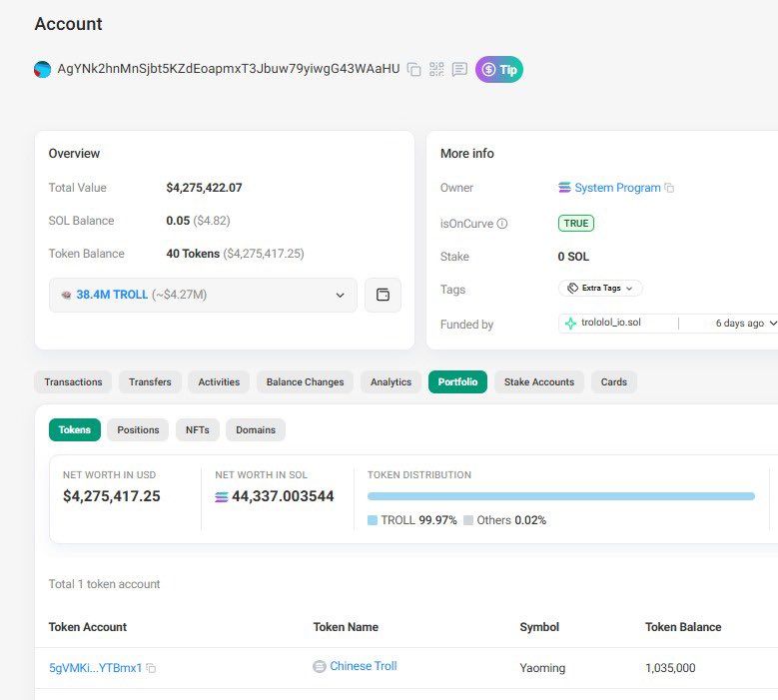
Task: Click the Chinese Troll token icon
Action: (319, 666)
